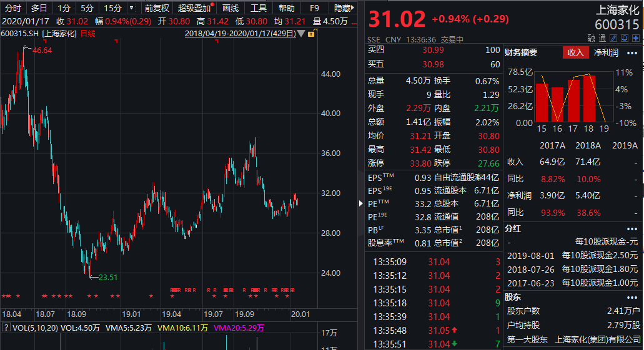The image size is (644, 350).
Task: Click the yellow VMA10:6.11万 indicator label
Action: point(182,328)
